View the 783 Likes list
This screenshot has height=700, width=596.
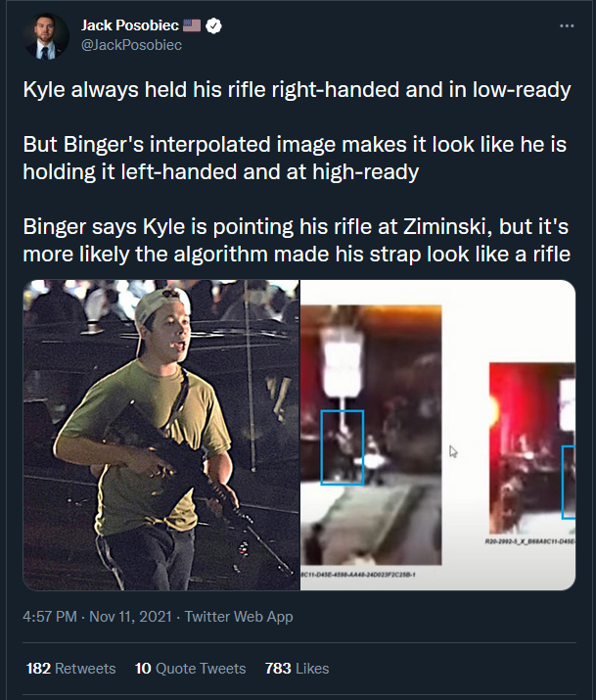[x=297, y=669]
